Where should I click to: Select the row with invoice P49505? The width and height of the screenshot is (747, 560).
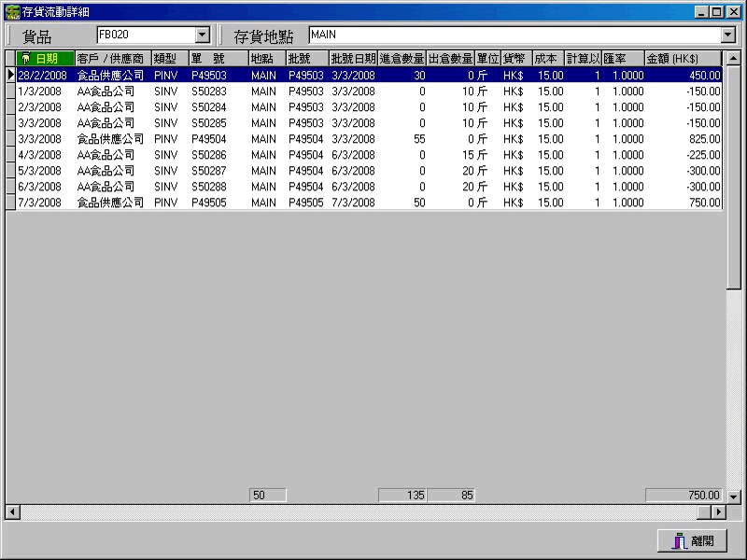click(209, 203)
